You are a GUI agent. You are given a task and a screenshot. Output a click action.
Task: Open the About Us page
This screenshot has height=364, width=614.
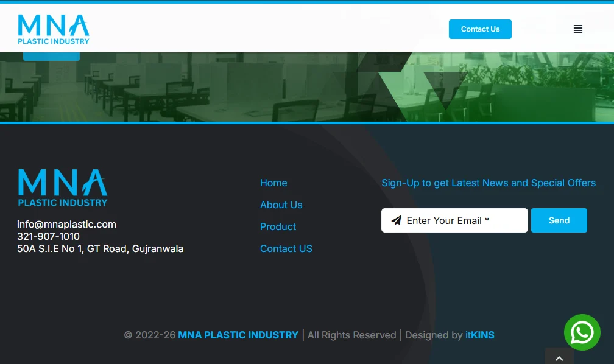coord(281,205)
